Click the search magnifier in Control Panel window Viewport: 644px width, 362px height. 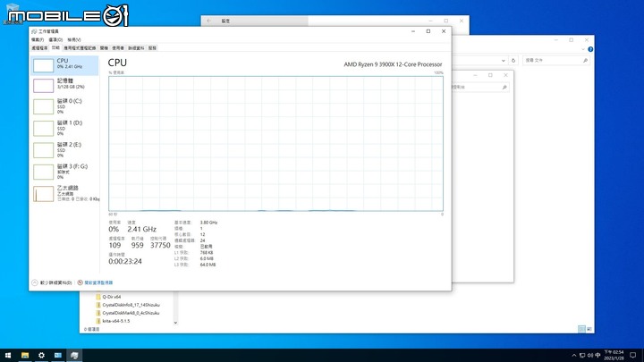(x=504, y=87)
